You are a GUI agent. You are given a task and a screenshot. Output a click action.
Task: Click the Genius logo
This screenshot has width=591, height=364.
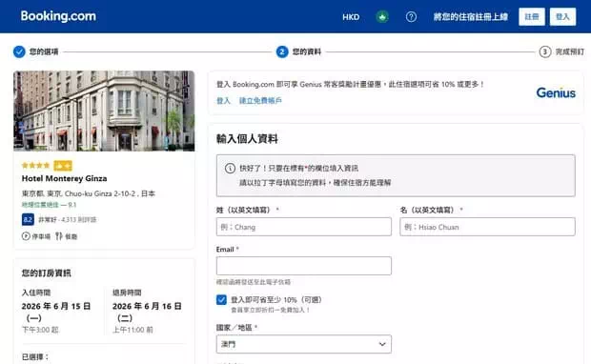click(556, 93)
